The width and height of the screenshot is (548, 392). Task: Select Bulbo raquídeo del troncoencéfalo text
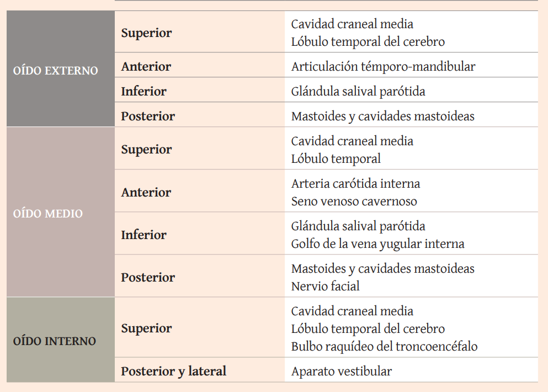[x=384, y=347]
